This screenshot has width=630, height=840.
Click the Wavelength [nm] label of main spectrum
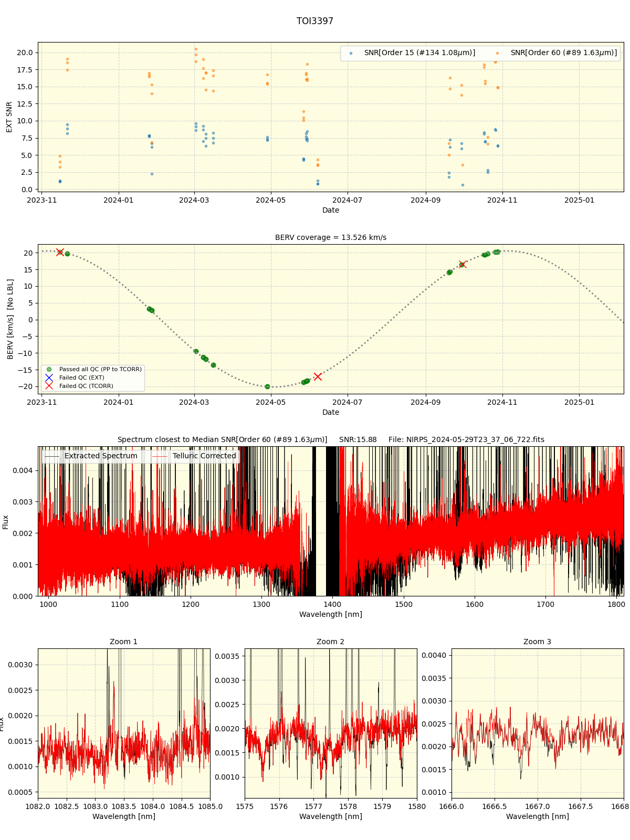[x=331, y=615]
